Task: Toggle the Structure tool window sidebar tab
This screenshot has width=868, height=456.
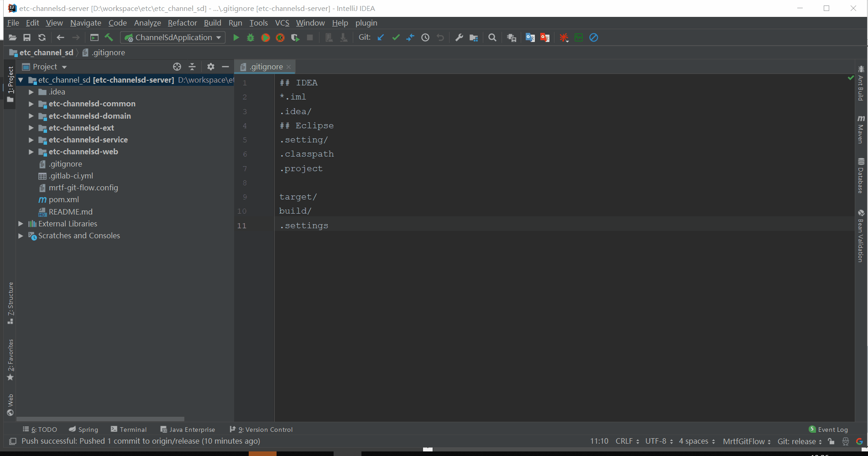Action: 10,303
